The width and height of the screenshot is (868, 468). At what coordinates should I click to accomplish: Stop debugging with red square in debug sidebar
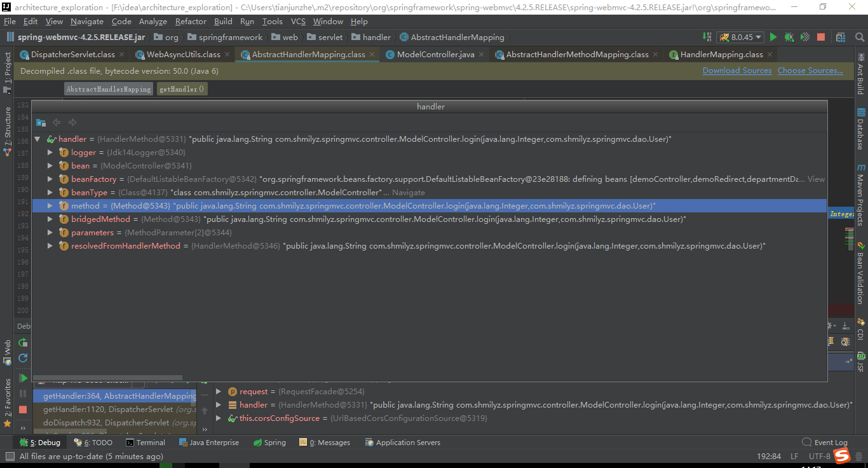[x=23, y=410]
